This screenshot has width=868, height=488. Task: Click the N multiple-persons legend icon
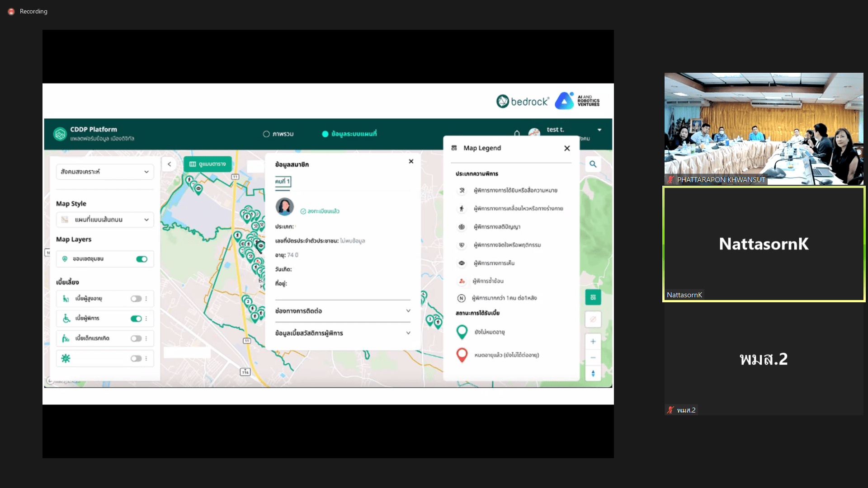(x=461, y=298)
